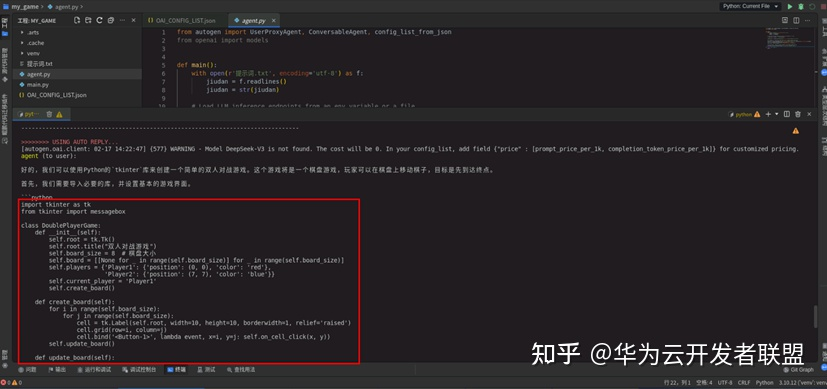Click the warning icon beside pyt… terminal tab

point(59,114)
